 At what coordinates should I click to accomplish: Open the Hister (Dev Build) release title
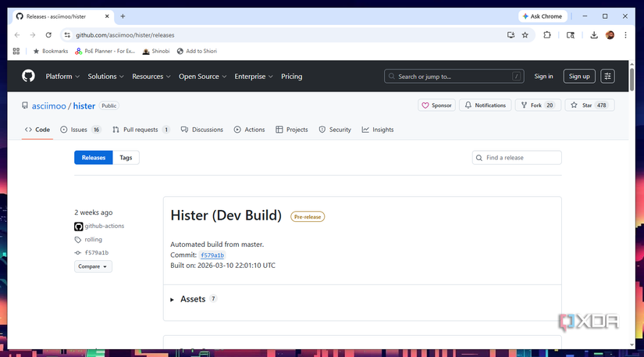point(226,216)
